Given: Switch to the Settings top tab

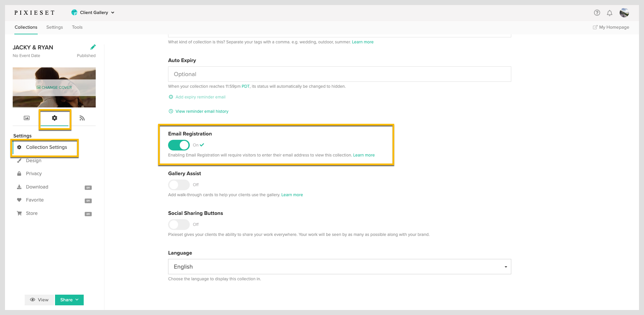Looking at the screenshot, I should (55, 27).
